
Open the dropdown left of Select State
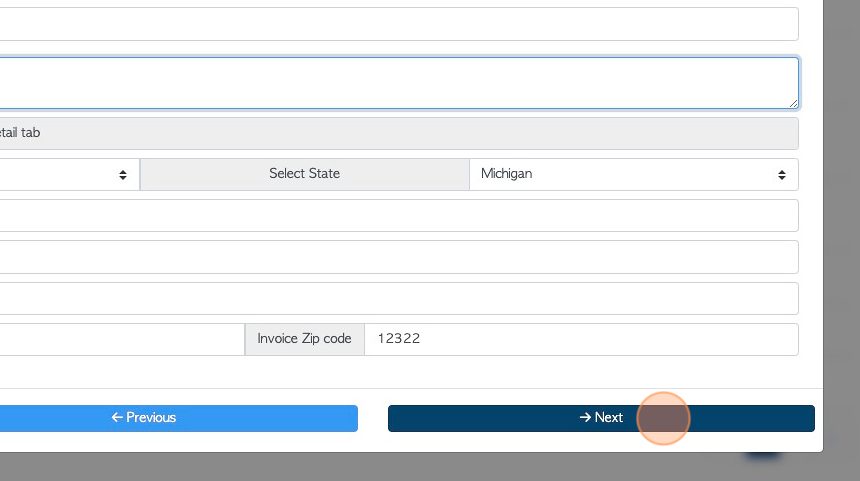pos(70,174)
